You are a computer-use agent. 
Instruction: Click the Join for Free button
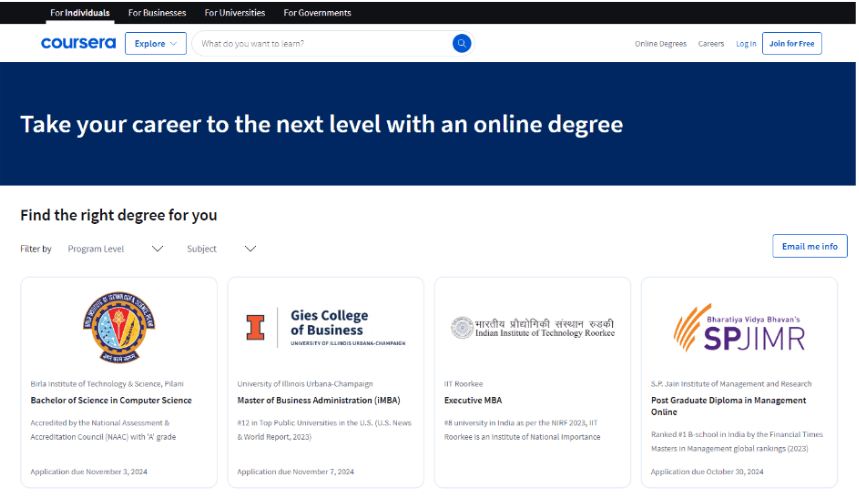(792, 43)
